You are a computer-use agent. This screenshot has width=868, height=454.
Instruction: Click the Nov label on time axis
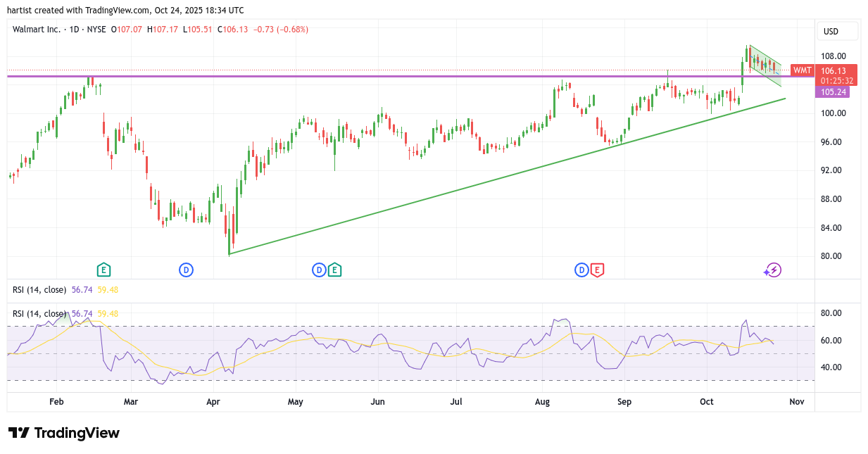click(797, 402)
